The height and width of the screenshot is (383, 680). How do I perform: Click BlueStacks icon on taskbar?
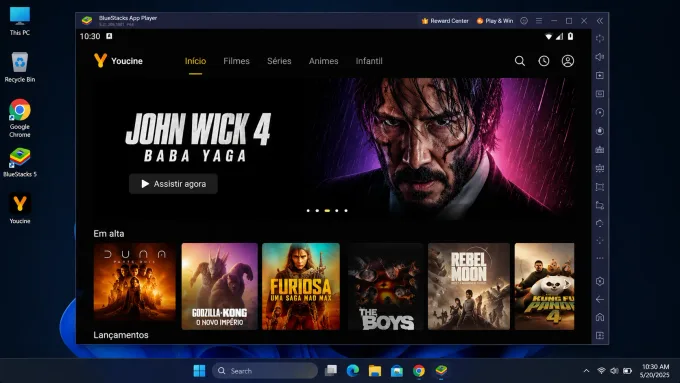click(x=441, y=371)
